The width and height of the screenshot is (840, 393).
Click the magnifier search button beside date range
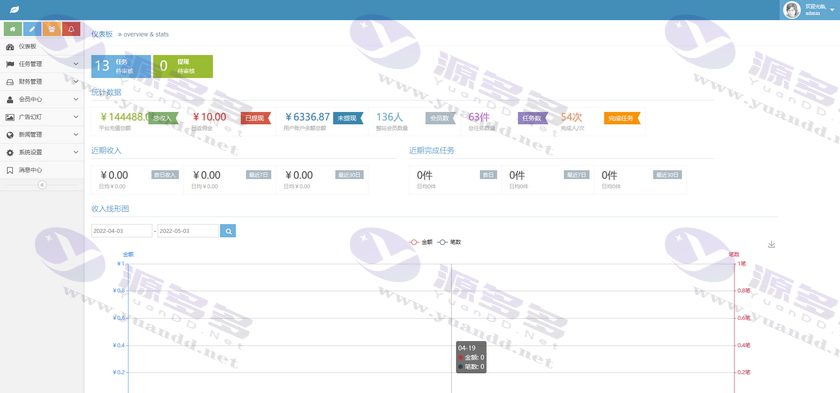tap(228, 231)
